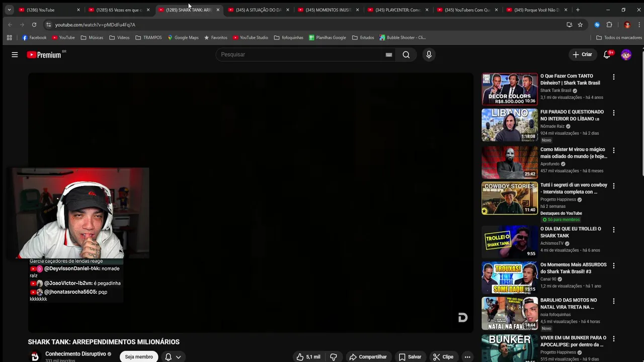Open Bubble Shooter bookmark

[403, 37]
